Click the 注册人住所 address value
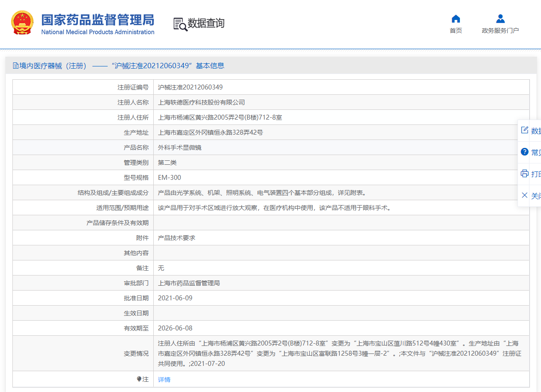Image resolution: width=541 pixels, height=392 pixels. coord(220,117)
